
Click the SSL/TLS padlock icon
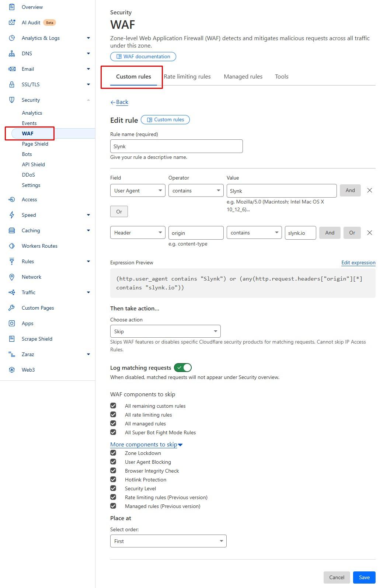click(12, 84)
